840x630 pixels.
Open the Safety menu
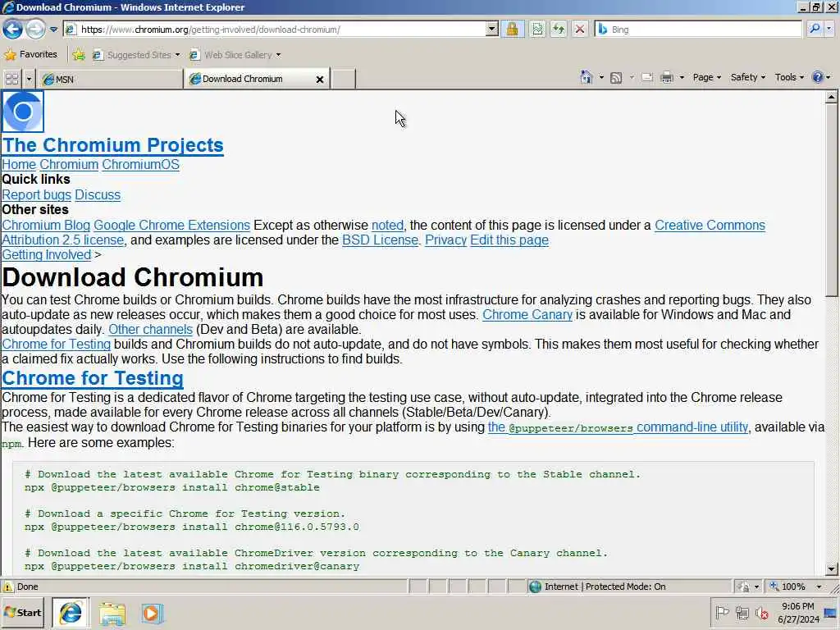coord(748,77)
